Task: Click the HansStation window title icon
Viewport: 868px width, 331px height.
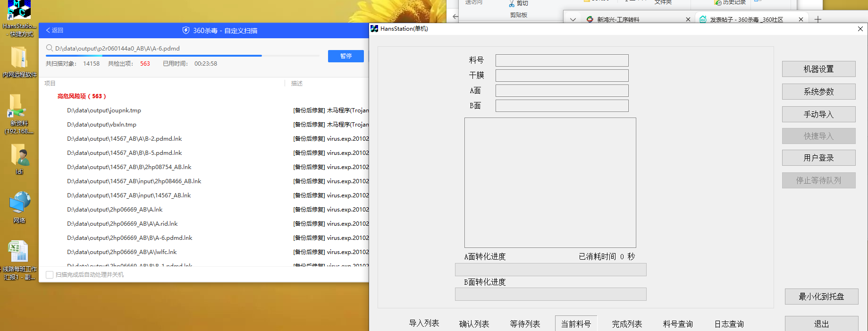Action: pyautogui.click(x=374, y=28)
